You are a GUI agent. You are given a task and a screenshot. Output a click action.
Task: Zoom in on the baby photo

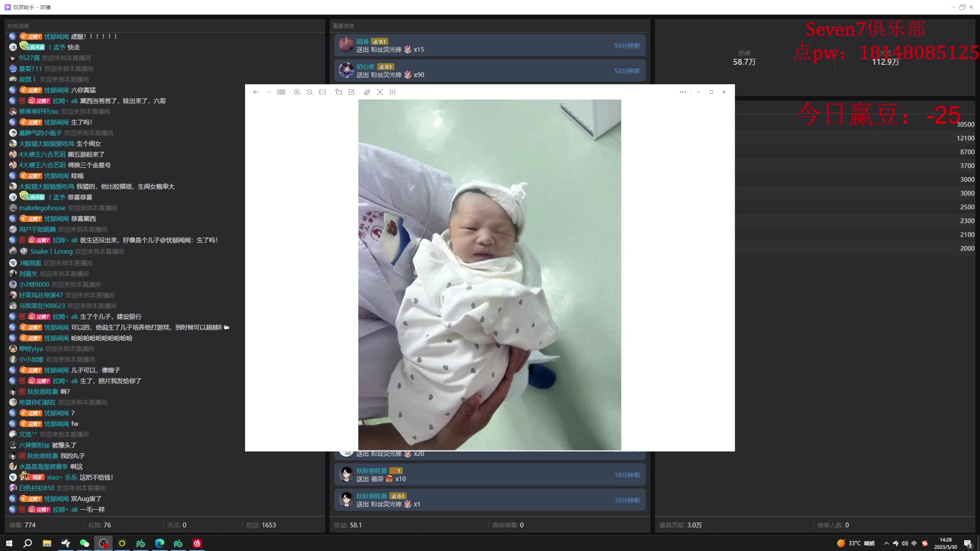[x=297, y=92]
